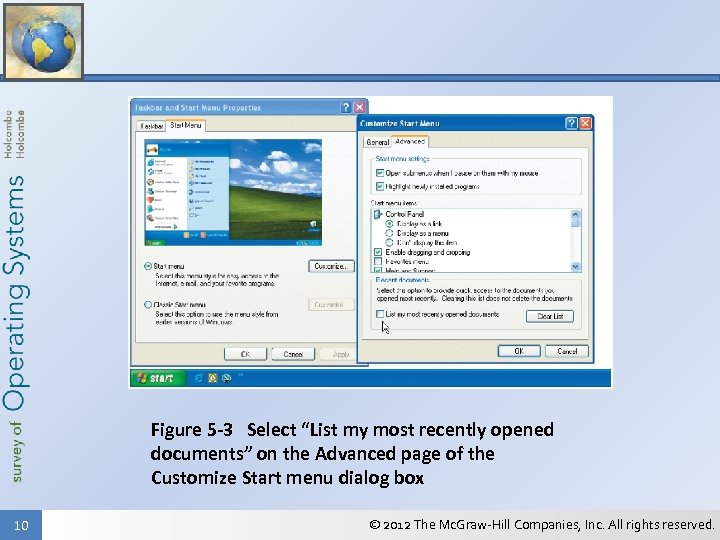Select the Advanced tab
This screenshot has height=540, width=720.
(410, 141)
